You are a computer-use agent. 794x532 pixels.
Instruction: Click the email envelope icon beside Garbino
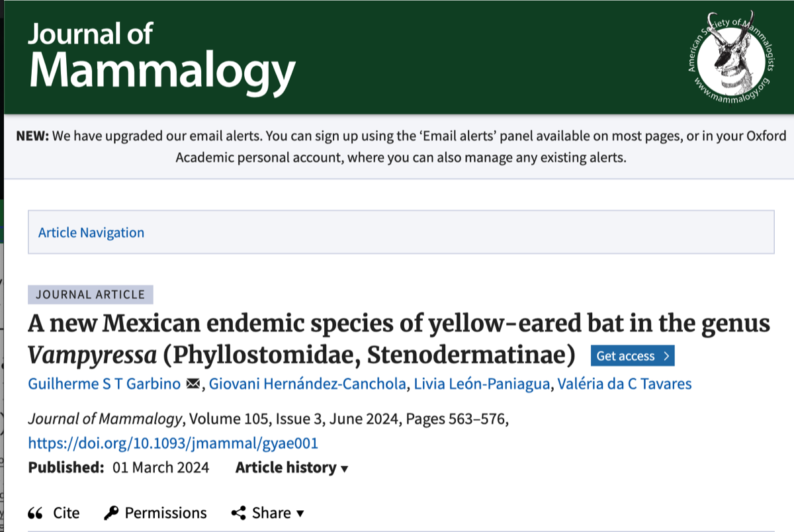[x=193, y=384]
